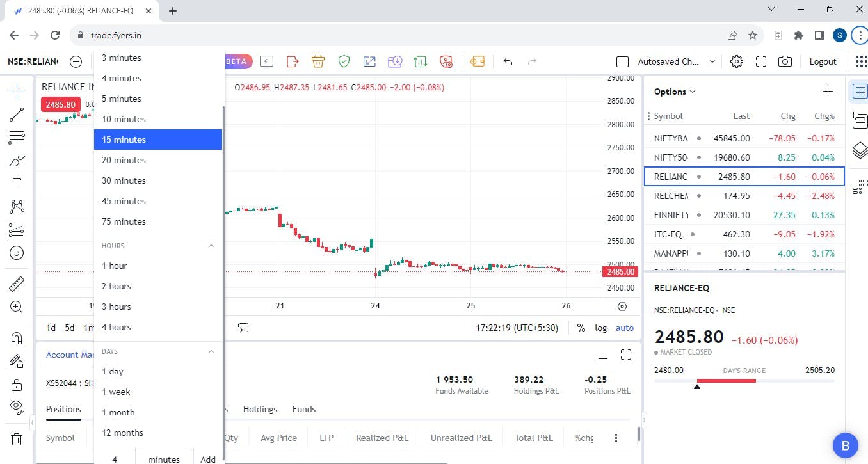Screen dimensions: 868x464
Task: Collapse the DAYS section
Action: 211,351
